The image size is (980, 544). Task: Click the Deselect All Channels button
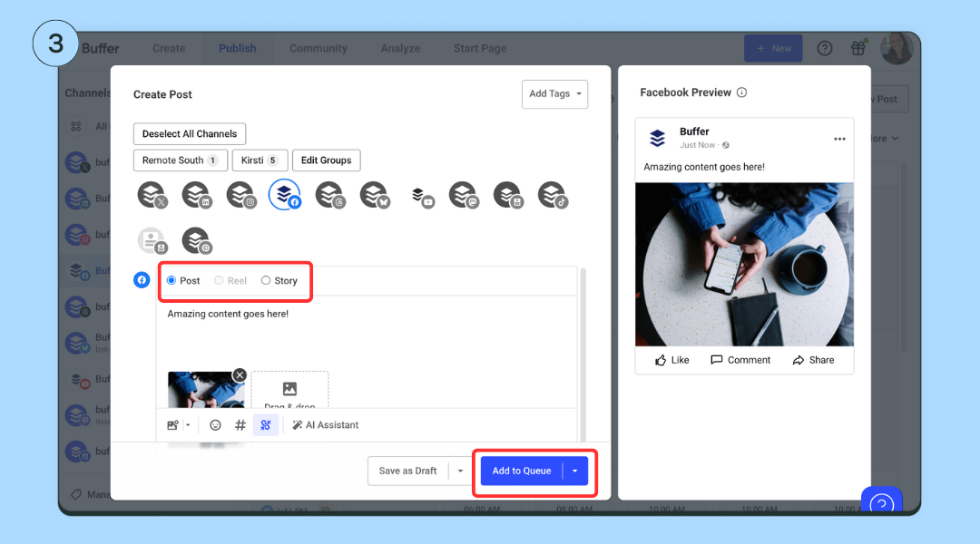coord(189,133)
